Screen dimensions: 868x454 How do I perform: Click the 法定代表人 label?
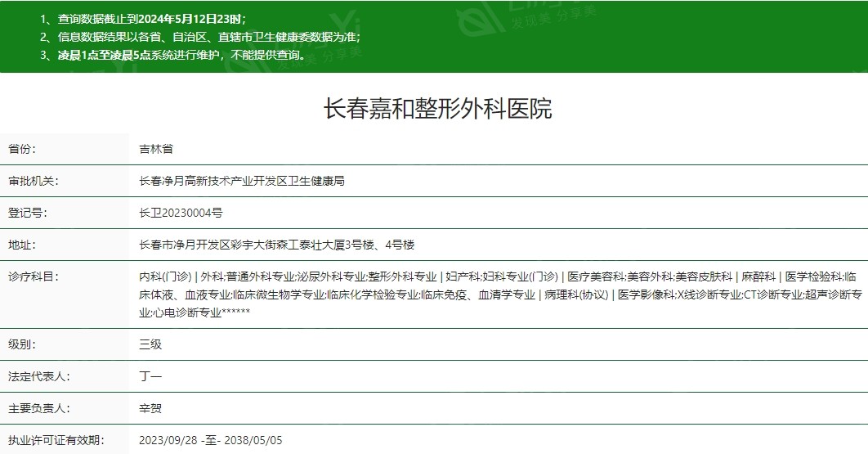tap(38, 376)
